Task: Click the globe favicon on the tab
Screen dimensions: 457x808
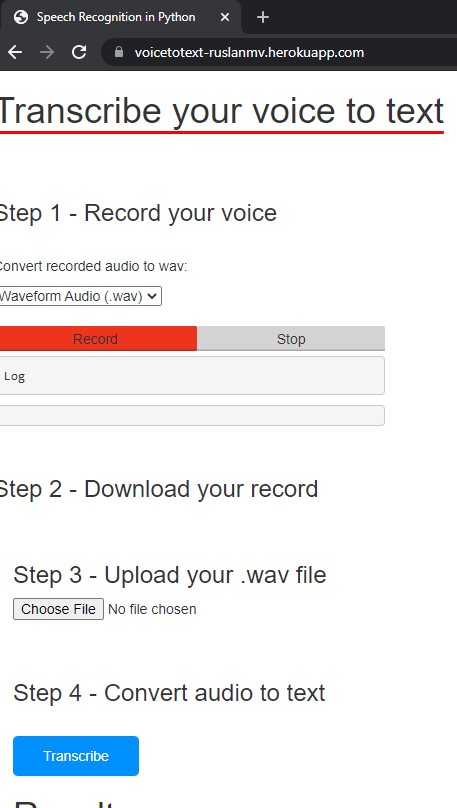Action: coord(21,17)
